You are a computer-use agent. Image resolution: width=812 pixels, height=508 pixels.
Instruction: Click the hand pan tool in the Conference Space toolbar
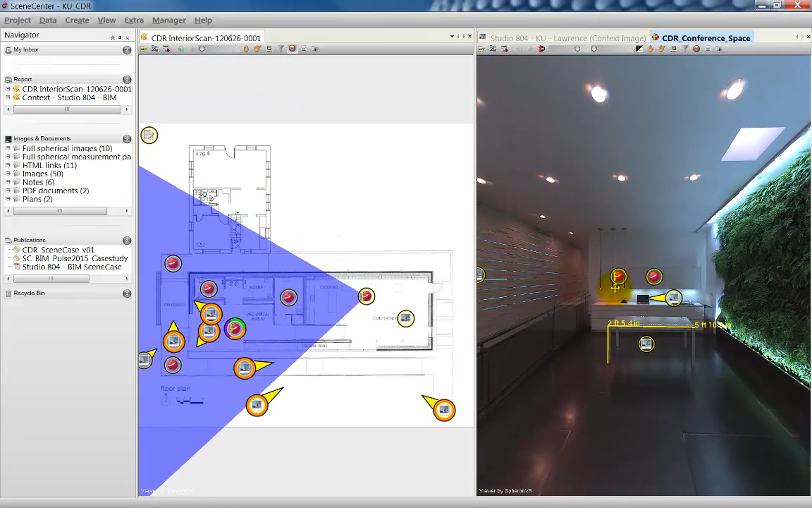coord(650,49)
